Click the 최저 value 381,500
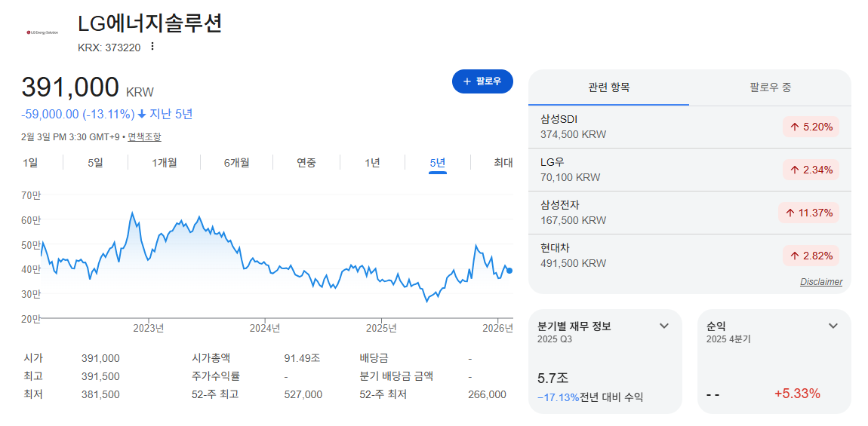868x426 pixels. point(100,394)
